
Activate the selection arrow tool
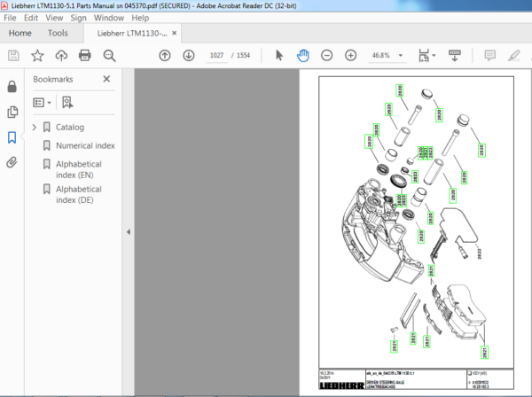(x=279, y=55)
